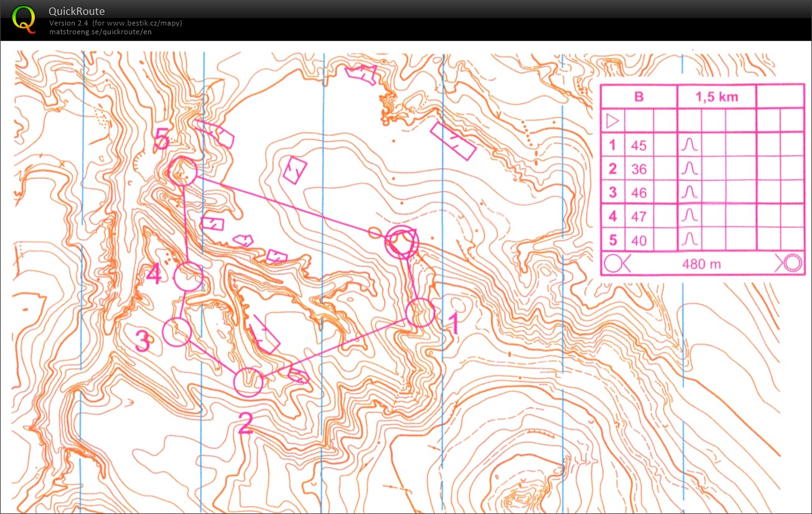Click the QuickRoute title text
Image resolution: width=812 pixels, height=514 pixels.
click(77, 11)
